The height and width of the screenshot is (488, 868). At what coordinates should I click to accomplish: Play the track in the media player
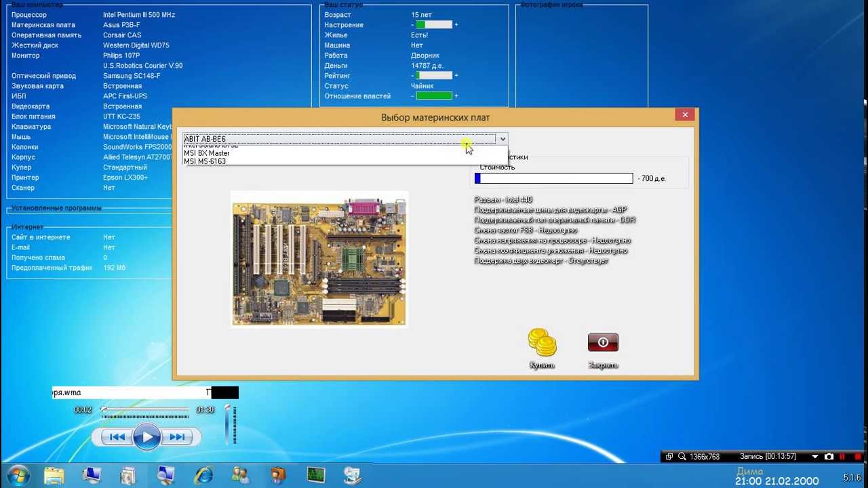click(x=147, y=437)
